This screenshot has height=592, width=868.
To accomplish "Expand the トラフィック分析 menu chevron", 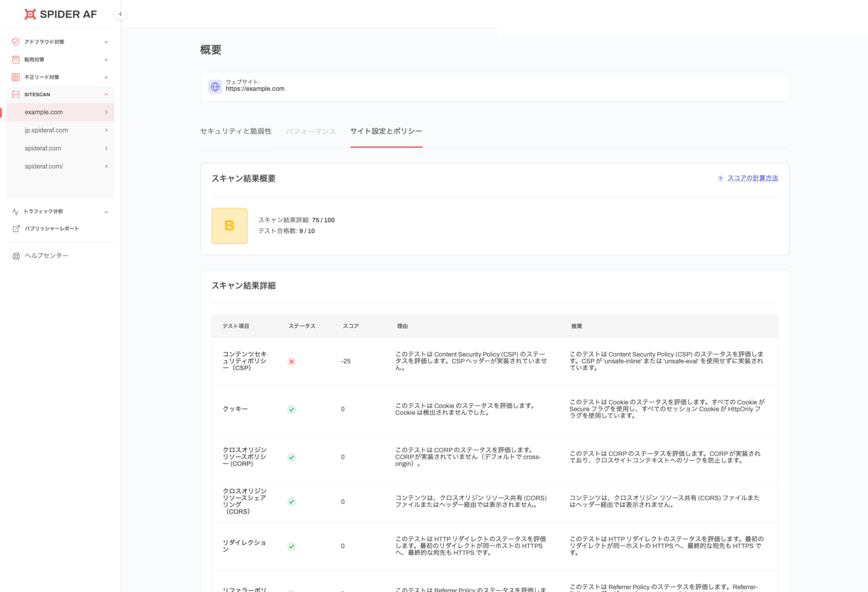I will [x=106, y=212].
